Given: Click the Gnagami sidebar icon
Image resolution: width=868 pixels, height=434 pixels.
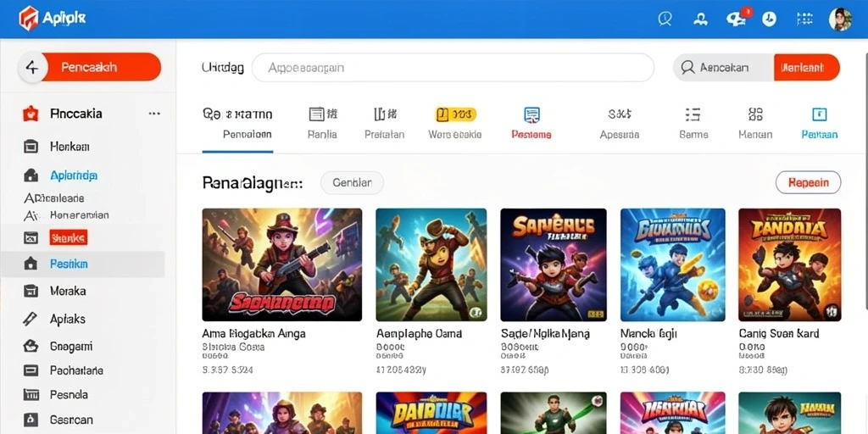Looking at the screenshot, I should (x=31, y=347).
